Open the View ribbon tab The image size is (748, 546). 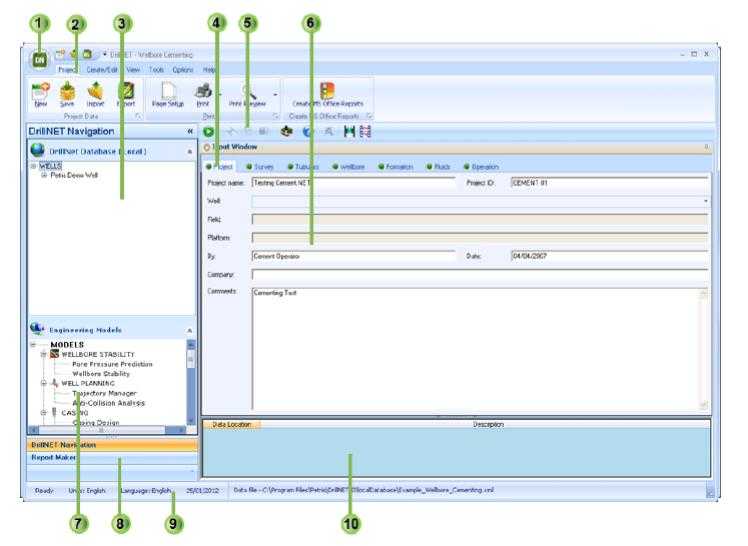coord(133,70)
